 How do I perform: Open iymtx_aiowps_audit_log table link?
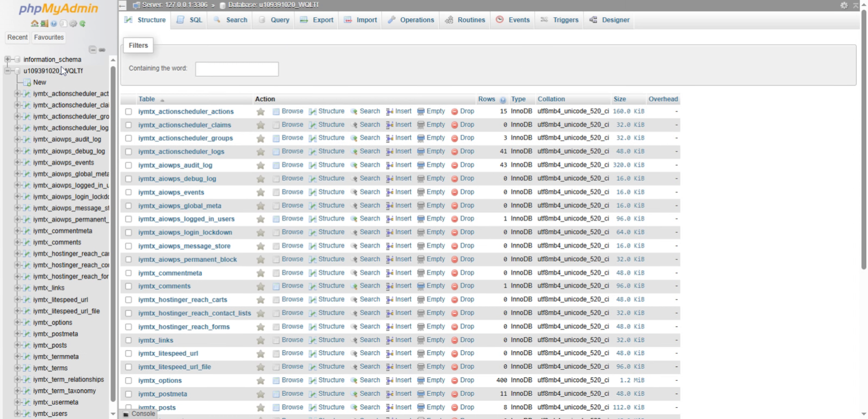[x=175, y=165]
